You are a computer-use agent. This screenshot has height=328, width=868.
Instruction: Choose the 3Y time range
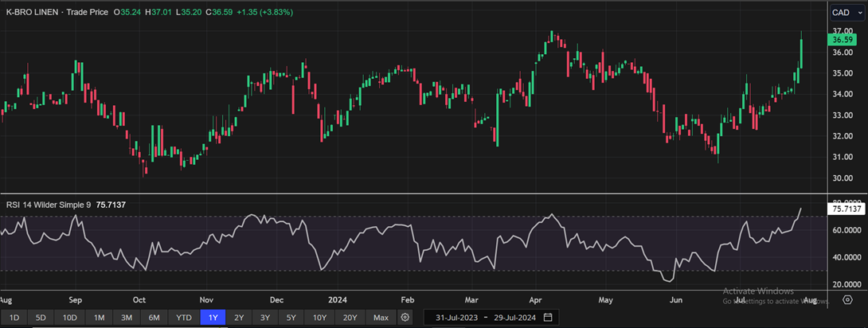pos(265,318)
